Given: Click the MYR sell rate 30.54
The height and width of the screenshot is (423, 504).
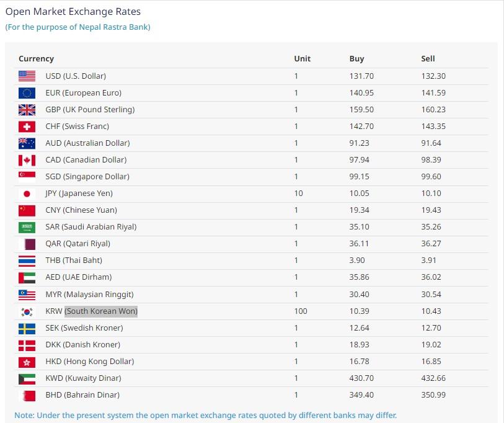Looking at the screenshot, I should pyautogui.click(x=431, y=295).
